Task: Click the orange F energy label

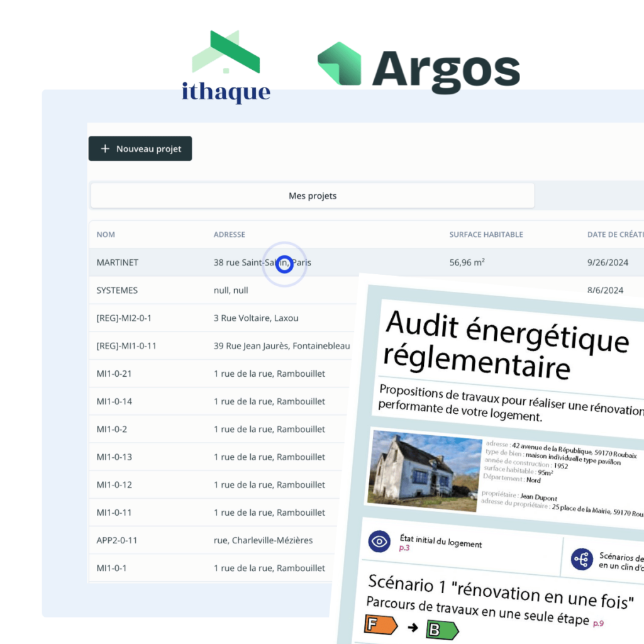Action: [x=380, y=625]
